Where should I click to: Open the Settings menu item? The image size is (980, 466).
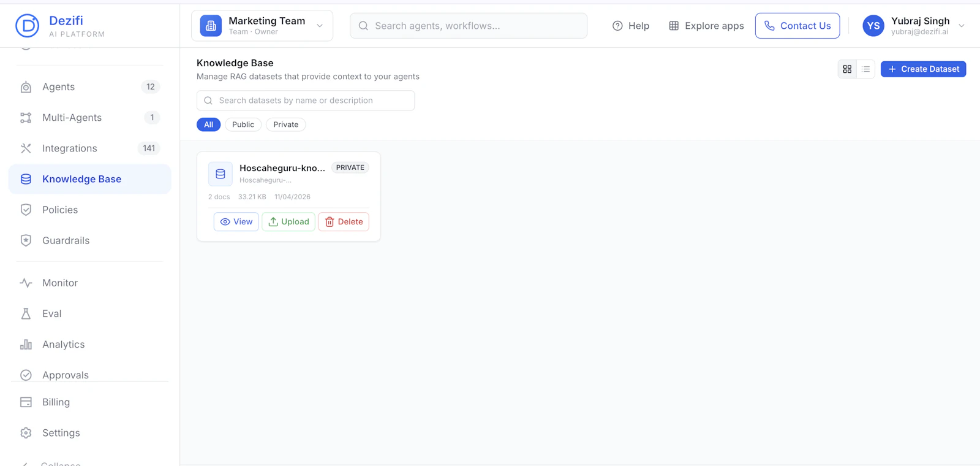click(89, 433)
